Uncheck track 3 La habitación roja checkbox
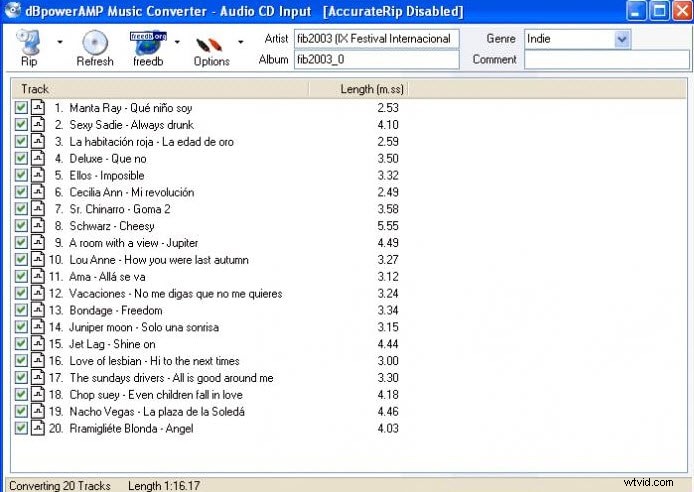694x492 pixels. [21, 141]
